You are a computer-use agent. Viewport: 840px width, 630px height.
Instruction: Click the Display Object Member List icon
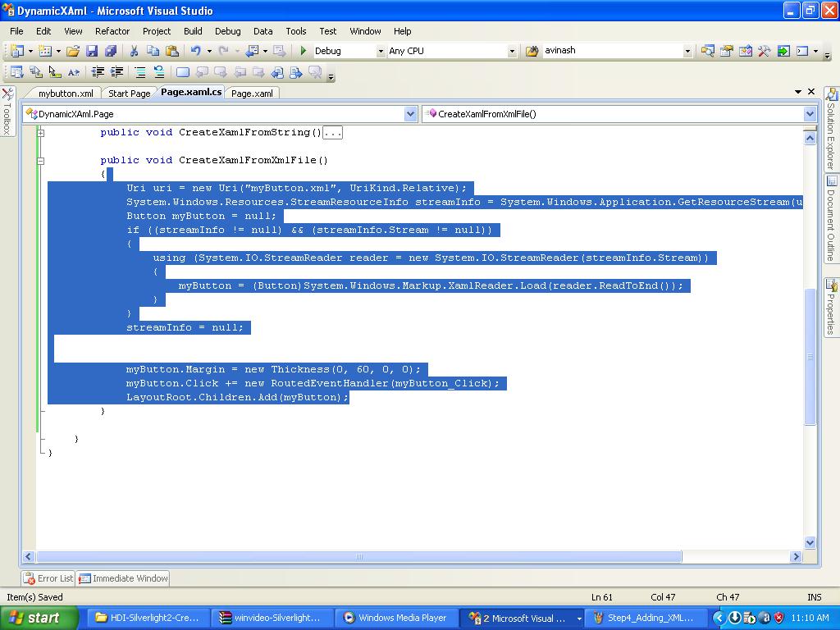(x=16, y=72)
